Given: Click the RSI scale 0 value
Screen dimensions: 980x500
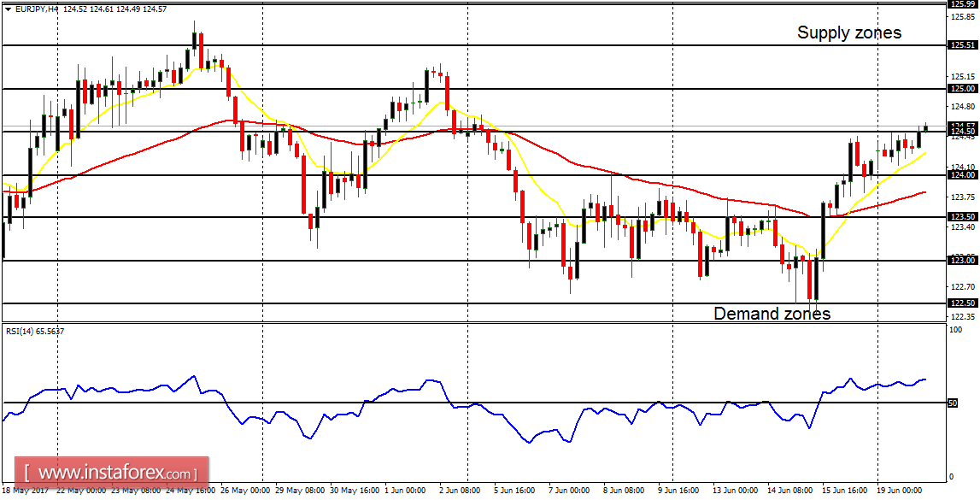Looking at the screenshot, I should (952, 477).
